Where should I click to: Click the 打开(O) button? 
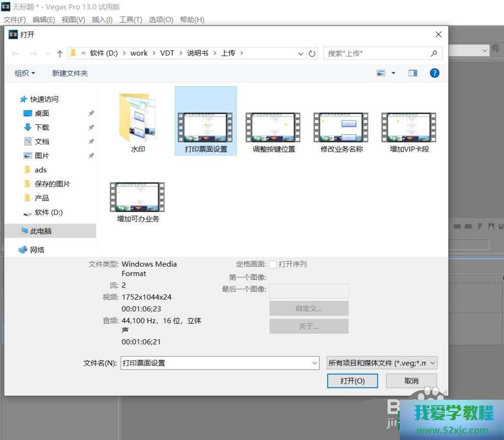[x=352, y=381]
